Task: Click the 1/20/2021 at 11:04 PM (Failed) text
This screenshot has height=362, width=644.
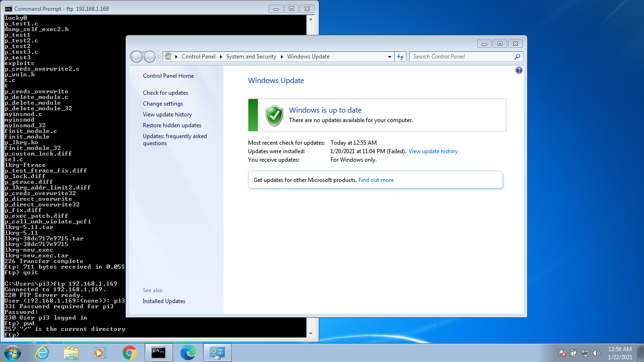Action: [368, 151]
